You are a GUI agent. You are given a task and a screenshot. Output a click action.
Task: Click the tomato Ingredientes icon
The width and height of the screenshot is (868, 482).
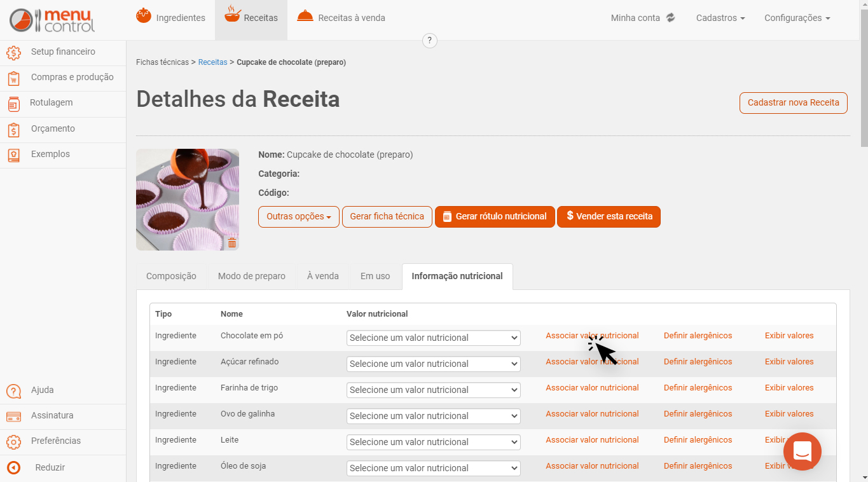coord(144,17)
